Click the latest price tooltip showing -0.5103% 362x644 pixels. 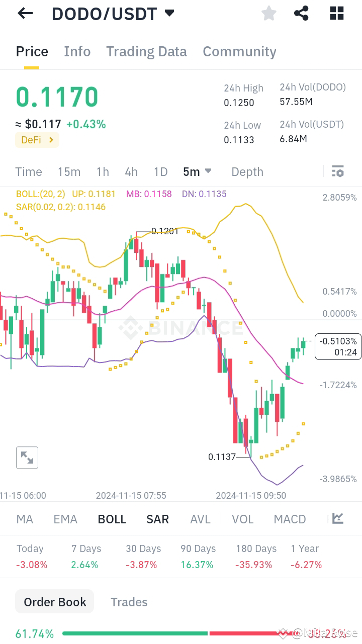click(x=338, y=346)
